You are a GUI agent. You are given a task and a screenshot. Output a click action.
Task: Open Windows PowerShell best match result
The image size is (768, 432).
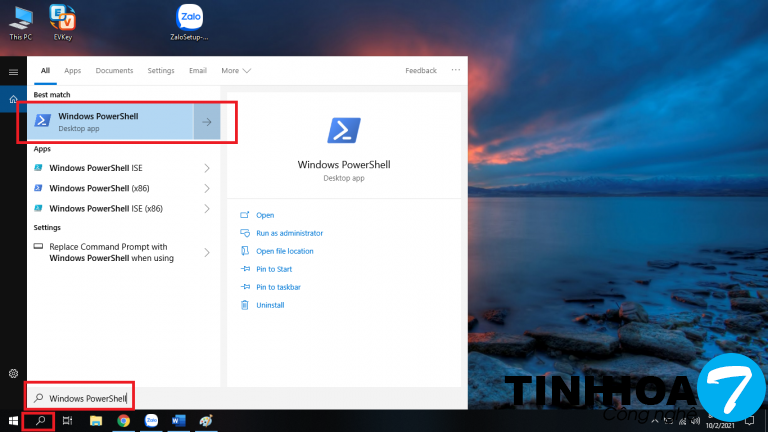coord(110,122)
